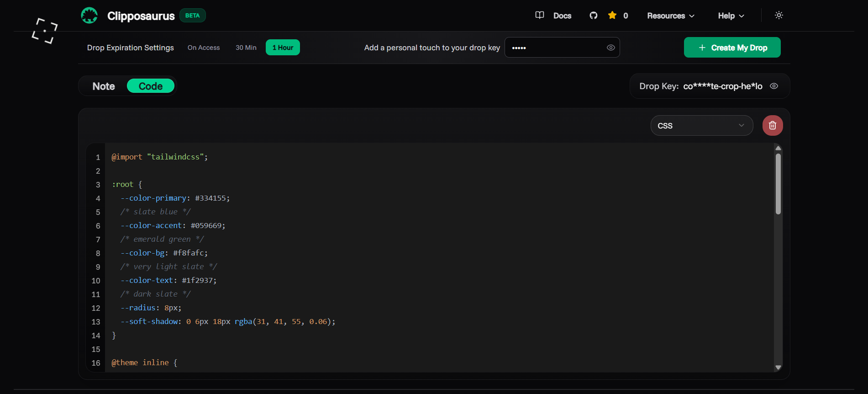868x394 pixels.
Task: Click the BETA badge
Action: click(192, 16)
